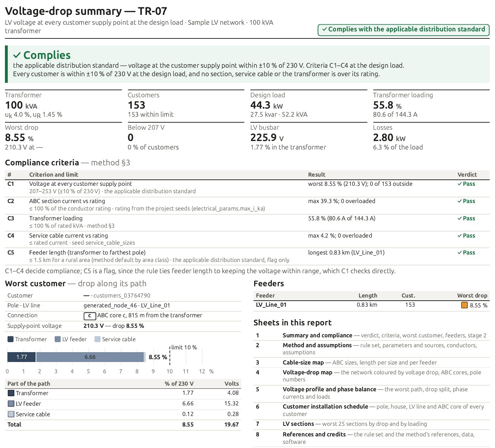This screenshot has height=448, width=495.
Task: Open the 'Method and assumptions' sheet entry
Action: click(372, 349)
